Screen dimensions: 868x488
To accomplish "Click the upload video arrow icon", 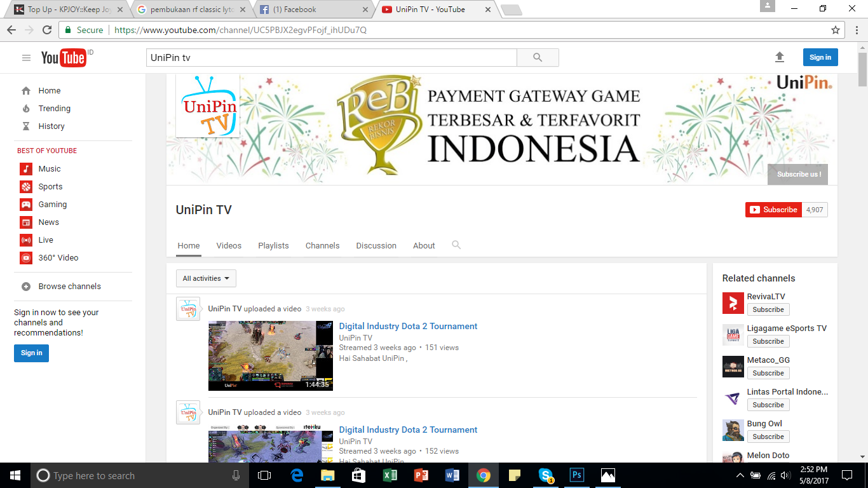I will click(780, 57).
